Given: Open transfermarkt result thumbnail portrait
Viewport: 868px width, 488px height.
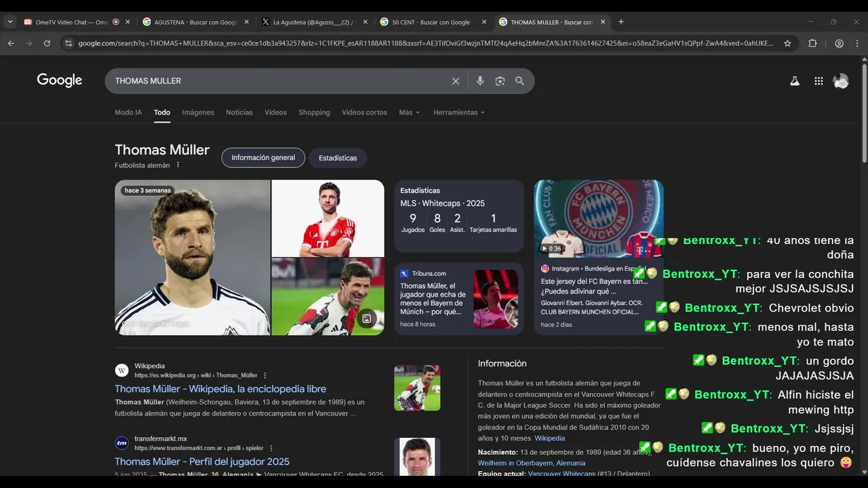Looking at the screenshot, I should point(417,457).
